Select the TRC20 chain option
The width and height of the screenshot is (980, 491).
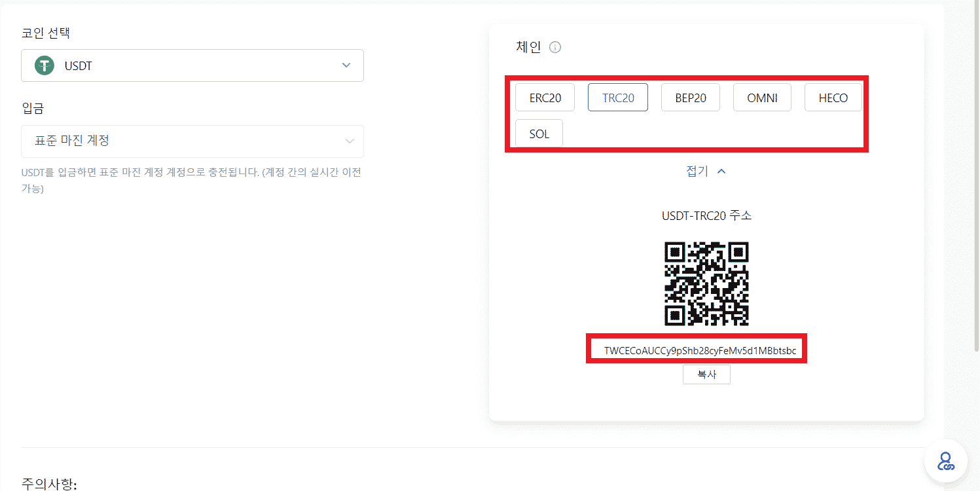point(617,97)
